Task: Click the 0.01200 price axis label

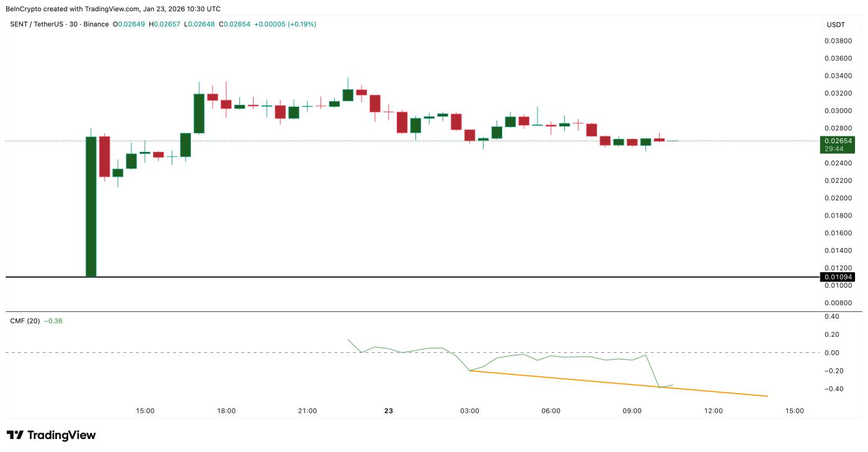Action: [838, 268]
